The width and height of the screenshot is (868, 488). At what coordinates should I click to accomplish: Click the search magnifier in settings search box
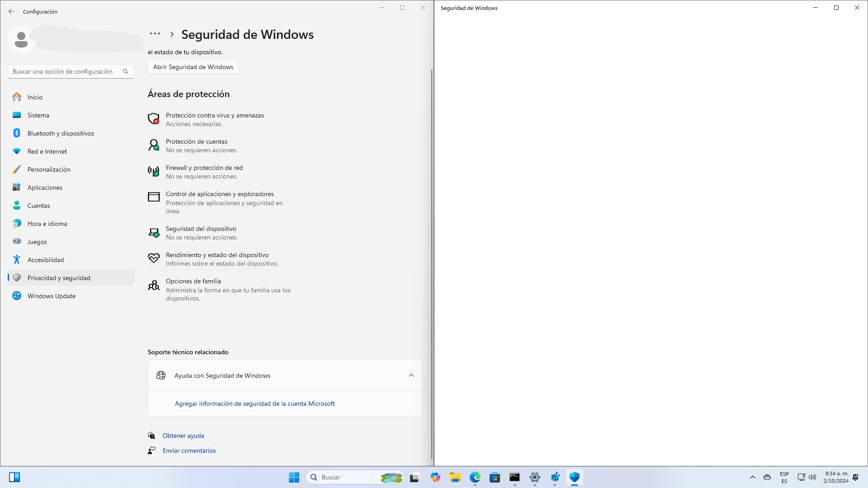point(126,71)
